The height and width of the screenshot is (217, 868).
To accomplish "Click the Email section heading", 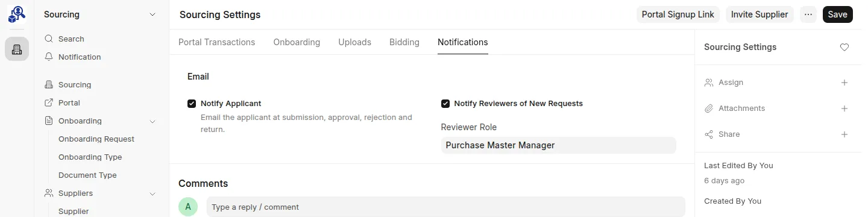I will [x=198, y=77].
